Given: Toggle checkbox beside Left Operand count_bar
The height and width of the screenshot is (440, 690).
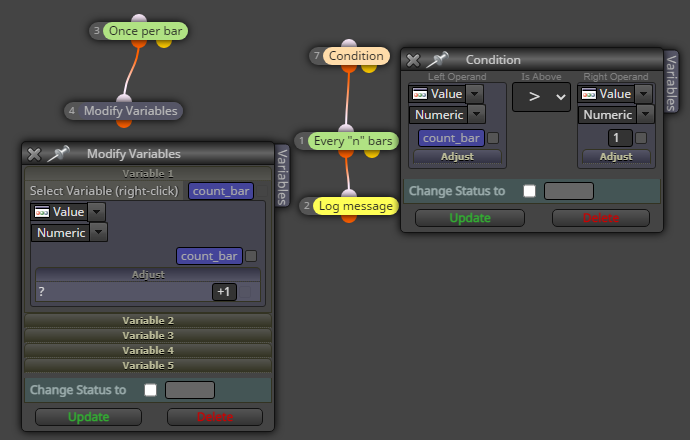Looking at the screenshot, I should pos(493,138).
